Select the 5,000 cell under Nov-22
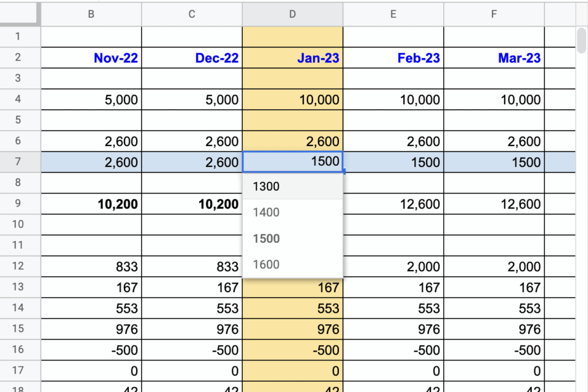Image resolution: width=588 pixels, height=392 pixels. coord(91,99)
